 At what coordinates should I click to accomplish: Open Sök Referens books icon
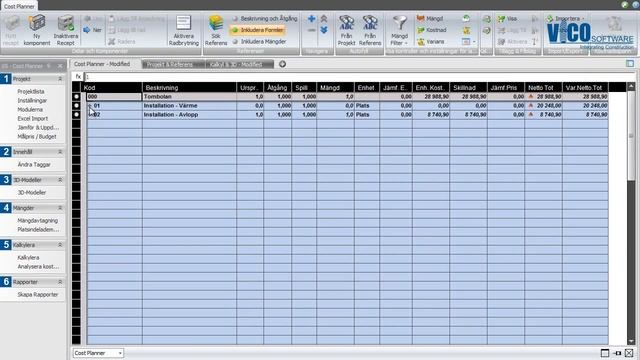(x=216, y=23)
